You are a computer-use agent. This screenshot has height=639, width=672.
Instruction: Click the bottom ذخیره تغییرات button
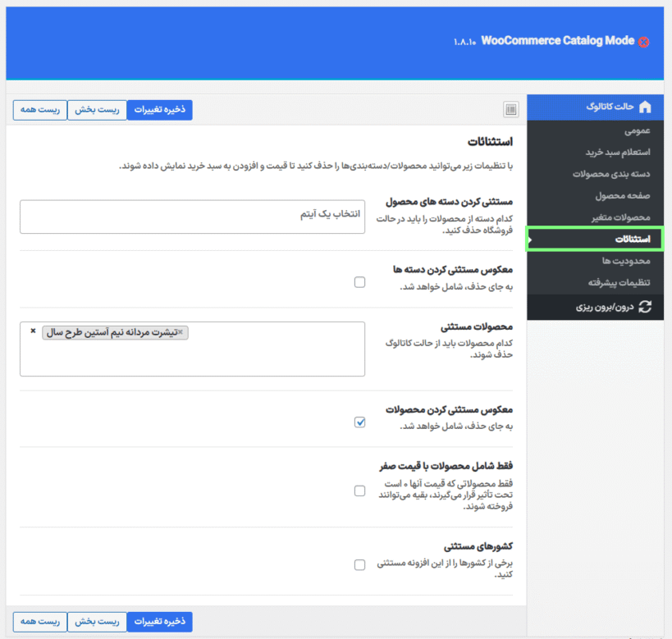tap(159, 622)
